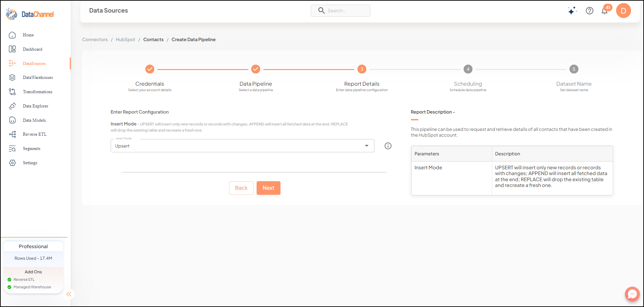This screenshot has height=307, width=644.
Task: Click the Report Description heading
Action: point(433,112)
